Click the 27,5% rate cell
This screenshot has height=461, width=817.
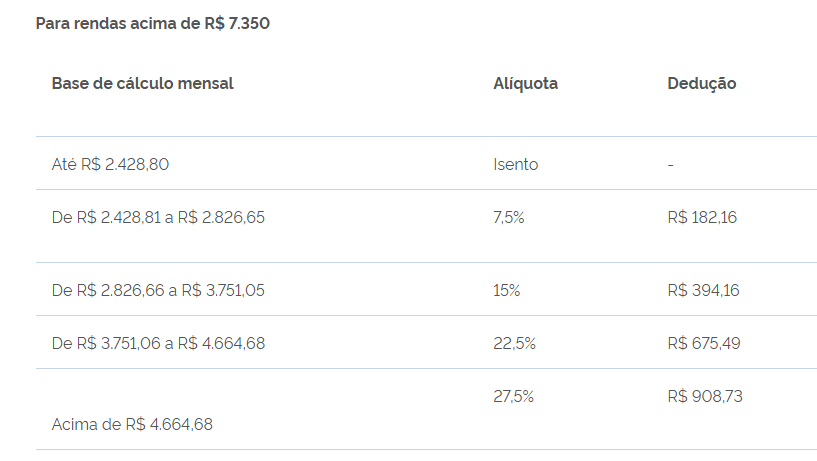[x=513, y=396]
